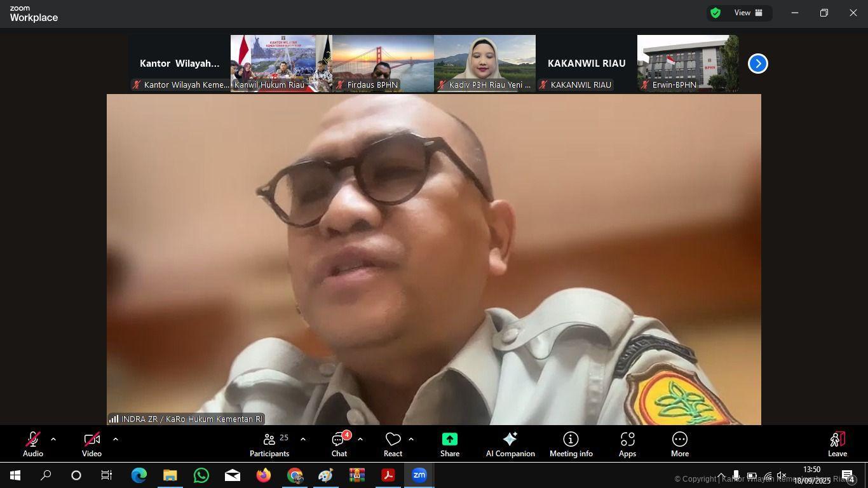This screenshot has width=868, height=488.
Task: Open the React emoji picker
Action: pos(393,444)
